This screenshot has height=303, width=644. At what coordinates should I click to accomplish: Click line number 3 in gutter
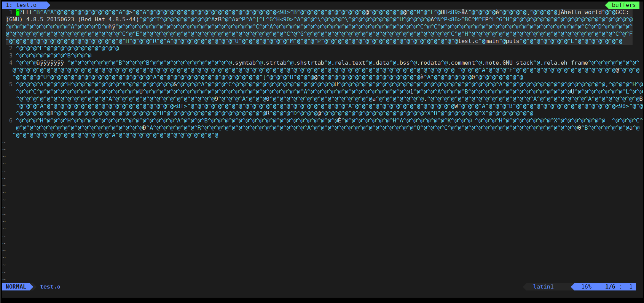(11, 56)
